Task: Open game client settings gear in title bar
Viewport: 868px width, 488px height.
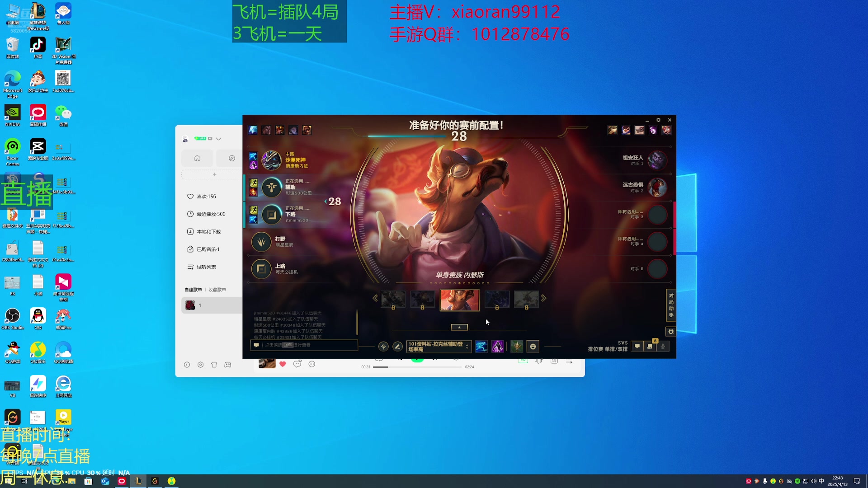Action: pyautogui.click(x=658, y=120)
